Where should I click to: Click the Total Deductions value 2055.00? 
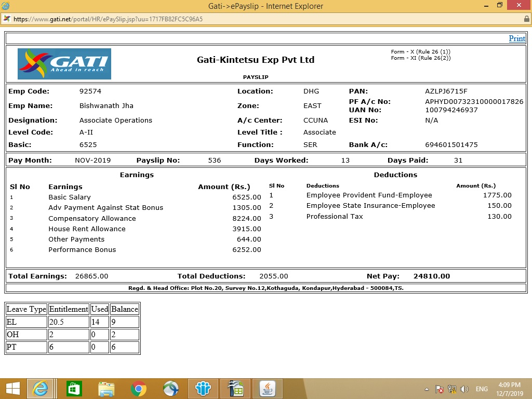pyautogui.click(x=273, y=276)
